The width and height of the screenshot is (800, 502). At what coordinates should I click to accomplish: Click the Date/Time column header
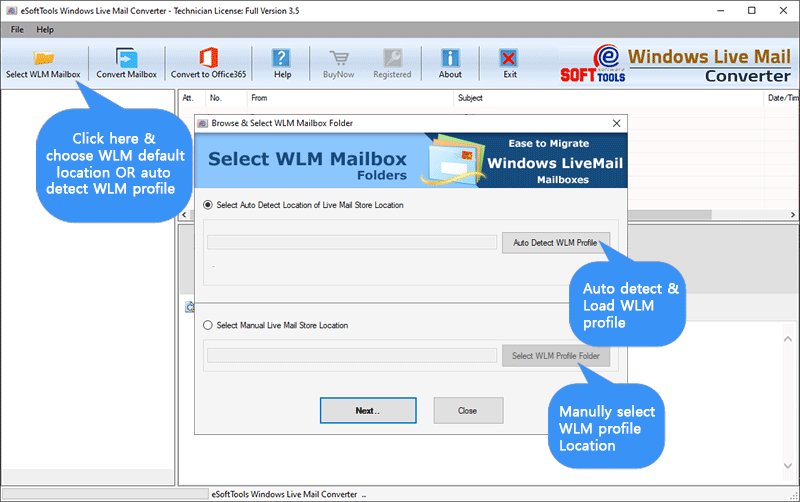tap(782, 98)
